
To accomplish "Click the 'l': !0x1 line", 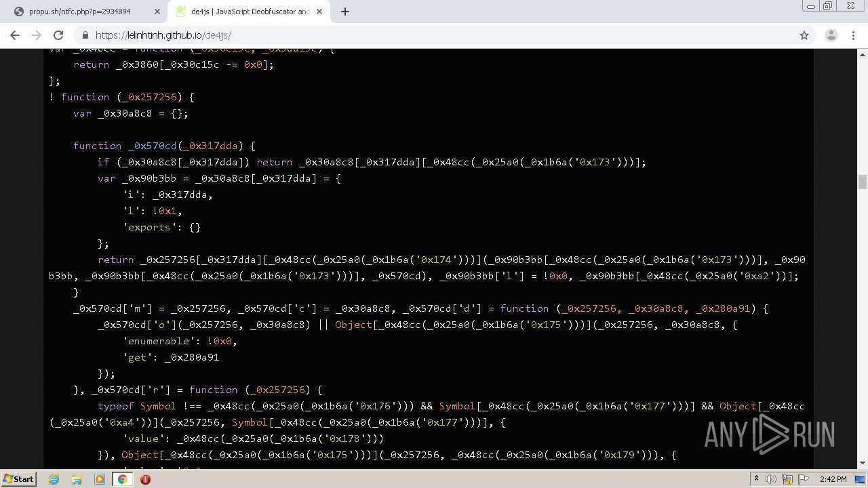I will pyautogui.click(x=153, y=211).
